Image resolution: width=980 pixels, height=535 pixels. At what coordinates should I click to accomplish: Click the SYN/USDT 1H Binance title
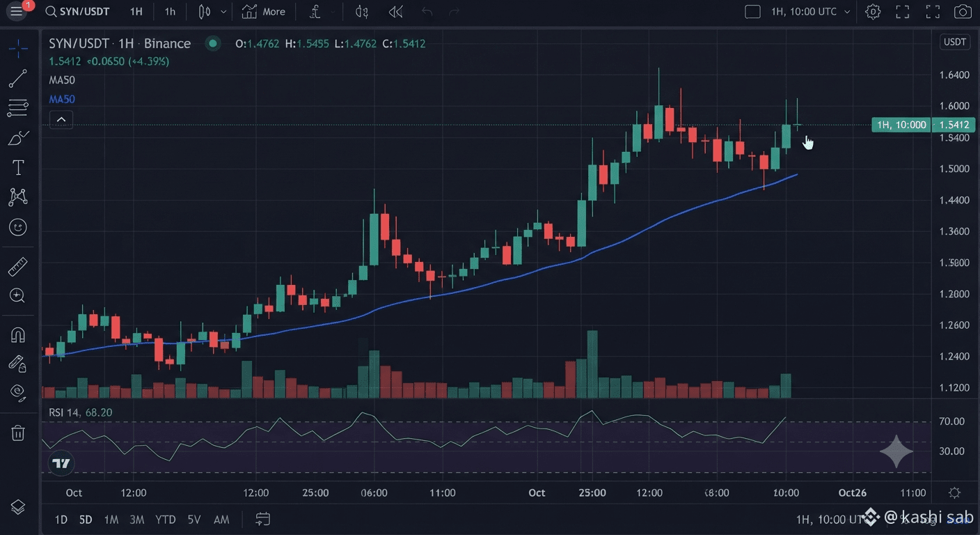tap(120, 43)
